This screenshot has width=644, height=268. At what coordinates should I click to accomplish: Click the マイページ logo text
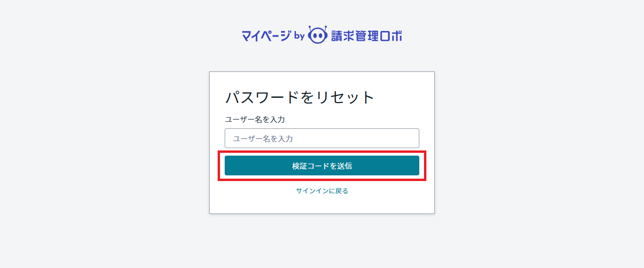point(267,36)
